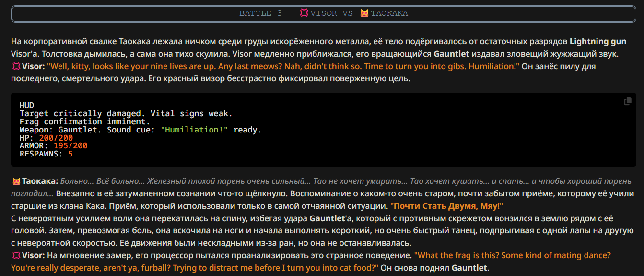Click the "Visor:" speaker label before "Well, kitty"
Screen dimensions: 644x276
coord(33,66)
